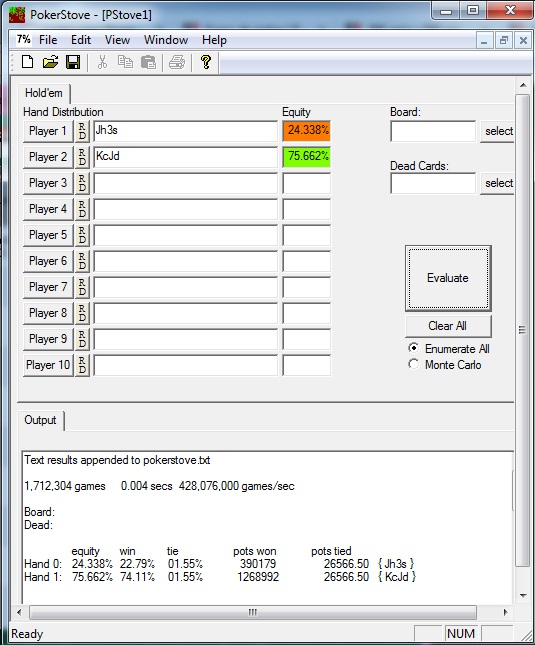Click the scroll down arrow at bottom right
Screen dimensions: 535x645
coord(523,595)
